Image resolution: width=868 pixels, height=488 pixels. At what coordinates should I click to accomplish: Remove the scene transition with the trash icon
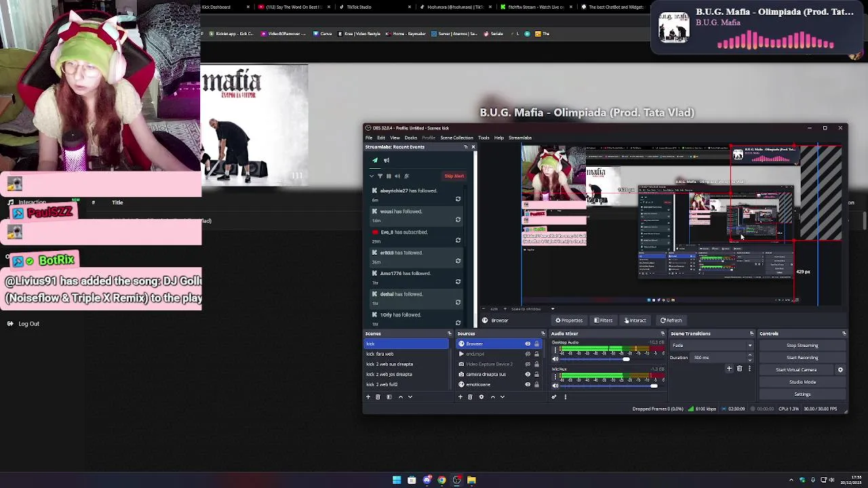coord(739,369)
